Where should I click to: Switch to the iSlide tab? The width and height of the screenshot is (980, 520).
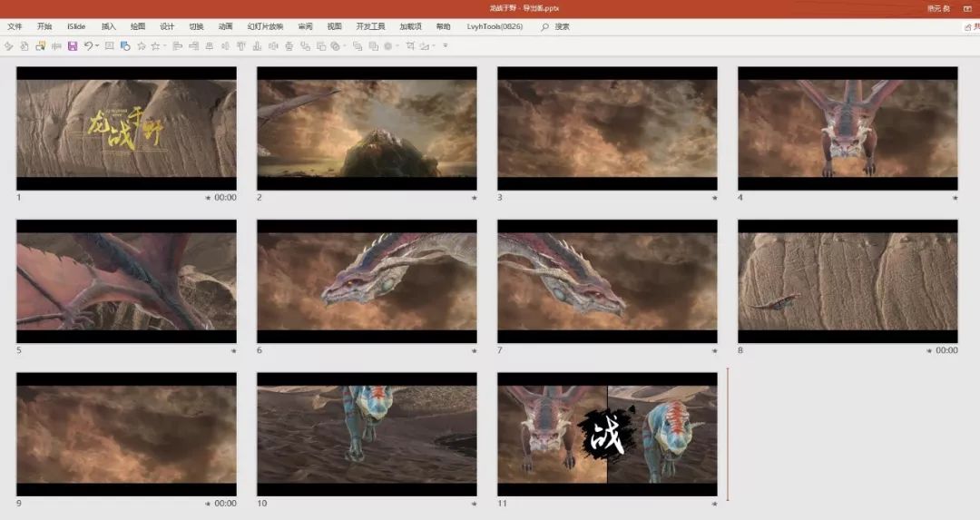pos(76,27)
